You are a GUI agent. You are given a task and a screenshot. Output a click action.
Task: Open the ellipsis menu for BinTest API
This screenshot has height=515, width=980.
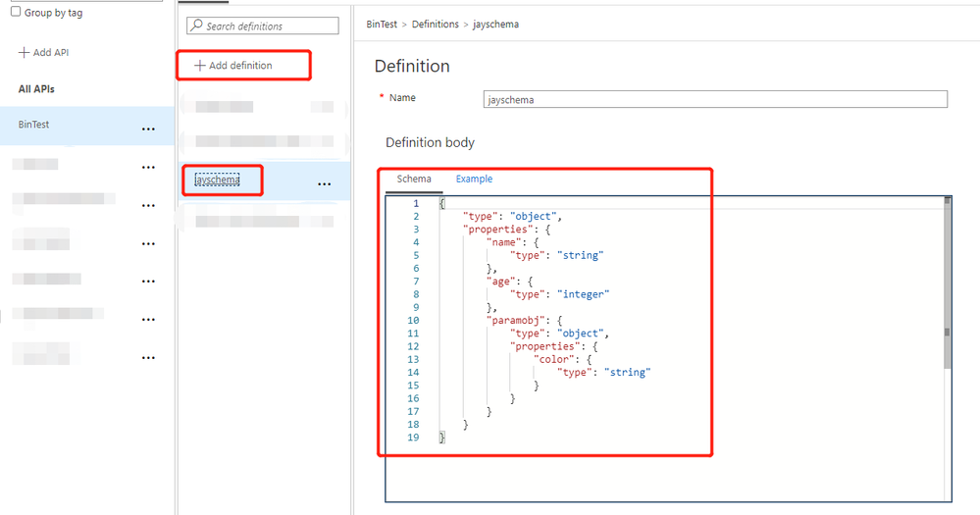148,129
